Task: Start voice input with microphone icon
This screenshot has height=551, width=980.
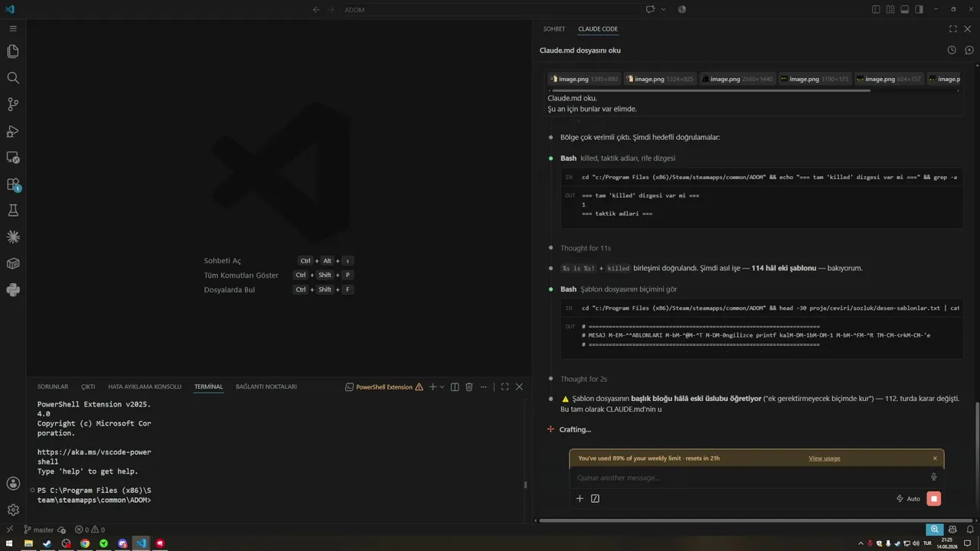Action: coord(933,477)
